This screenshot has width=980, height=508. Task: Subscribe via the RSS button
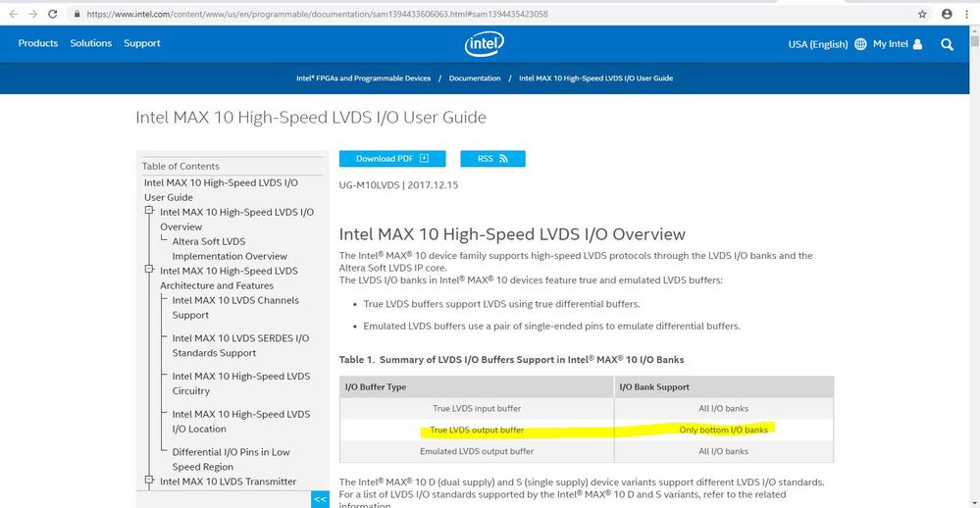pyautogui.click(x=492, y=159)
